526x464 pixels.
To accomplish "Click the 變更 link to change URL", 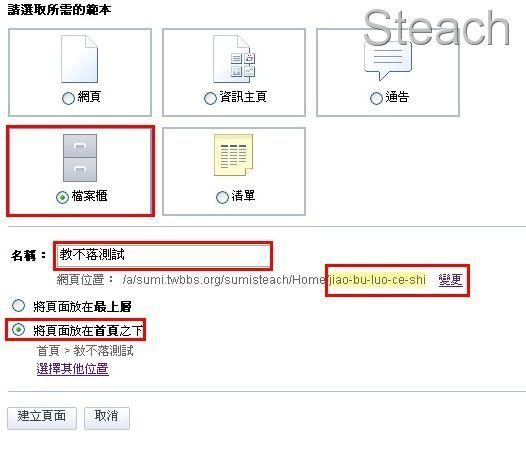I will click(451, 279).
